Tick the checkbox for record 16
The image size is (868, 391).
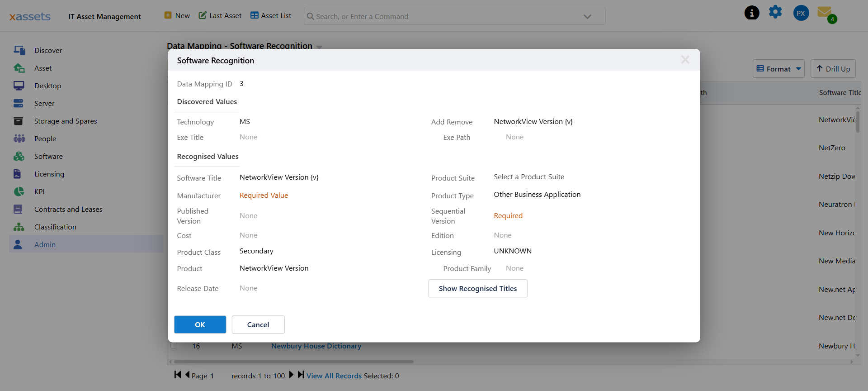coord(174,345)
